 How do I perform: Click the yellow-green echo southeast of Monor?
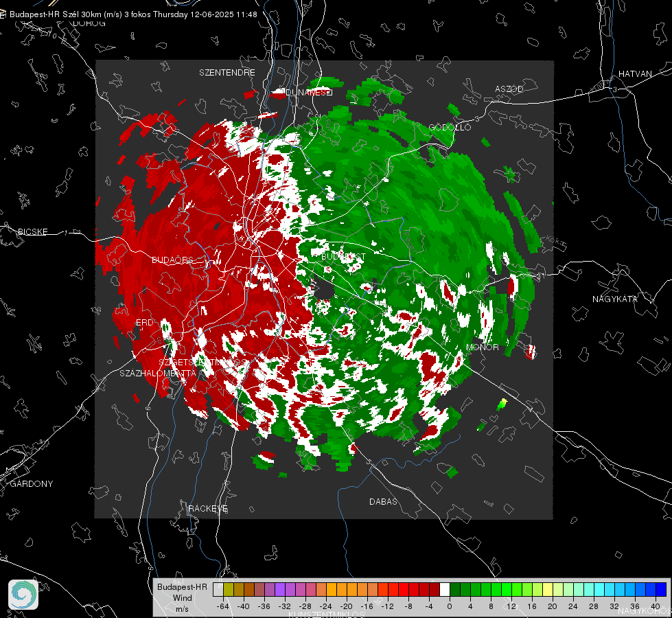pyautogui.click(x=502, y=404)
